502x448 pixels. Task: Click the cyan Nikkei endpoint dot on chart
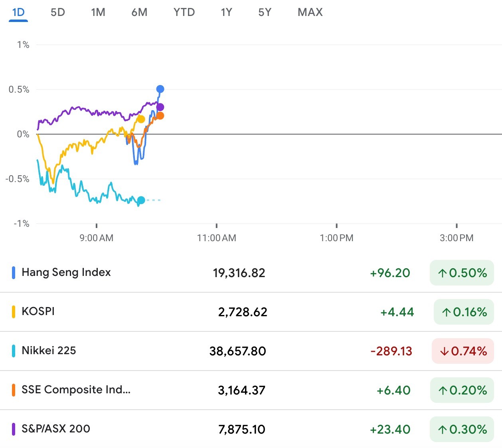pos(141,200)
